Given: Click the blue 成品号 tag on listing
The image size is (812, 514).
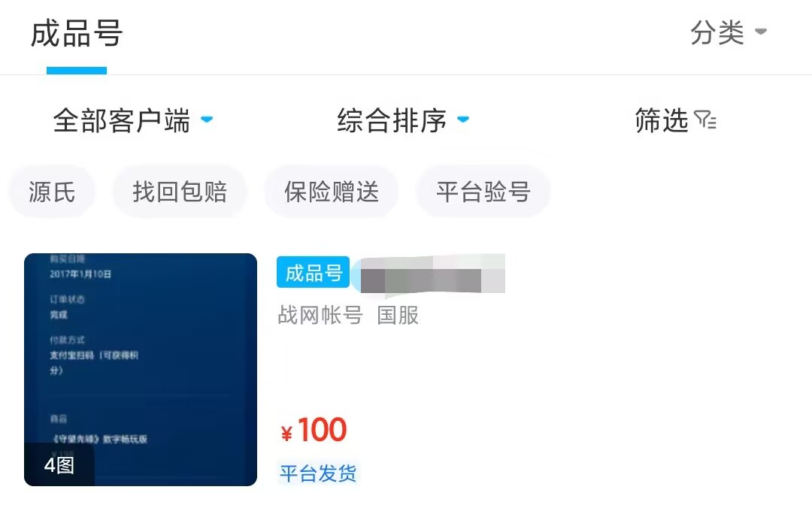Looking at the screenshot, I should [314, 272].
